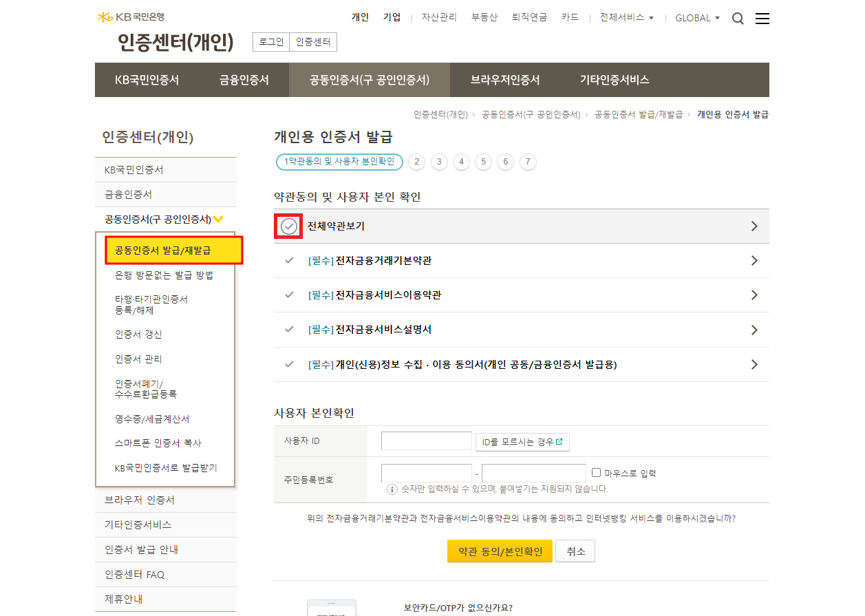Switch to the 기타인증서비스 main tab

pos(615,80)
